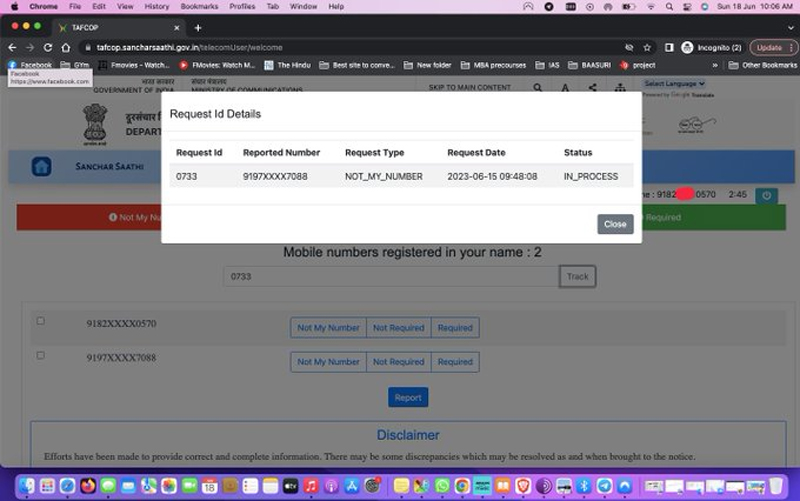Viewport: 800px width, 501px height.
Task: Click the page search magnifier icon
Action: [x=537, y=88]
